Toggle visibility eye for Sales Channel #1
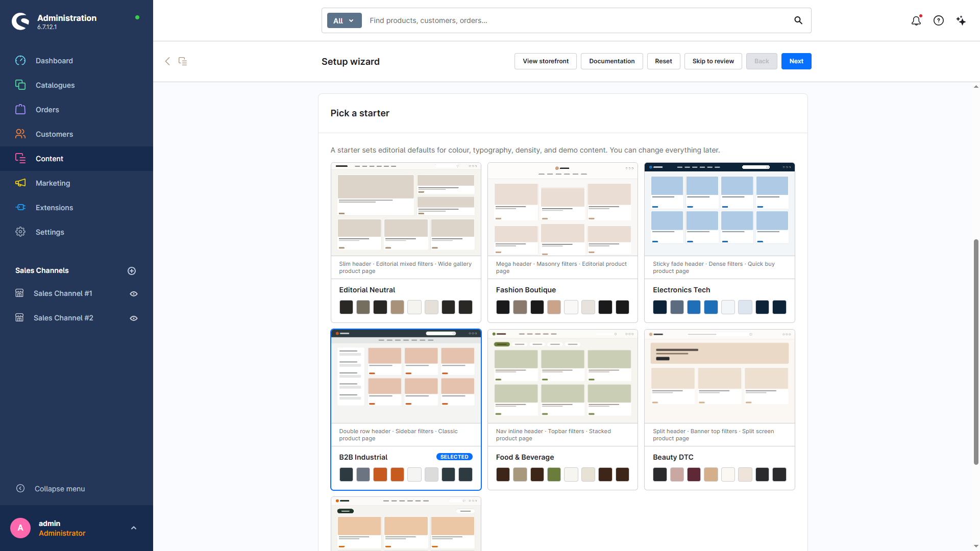 click(134, 294)
